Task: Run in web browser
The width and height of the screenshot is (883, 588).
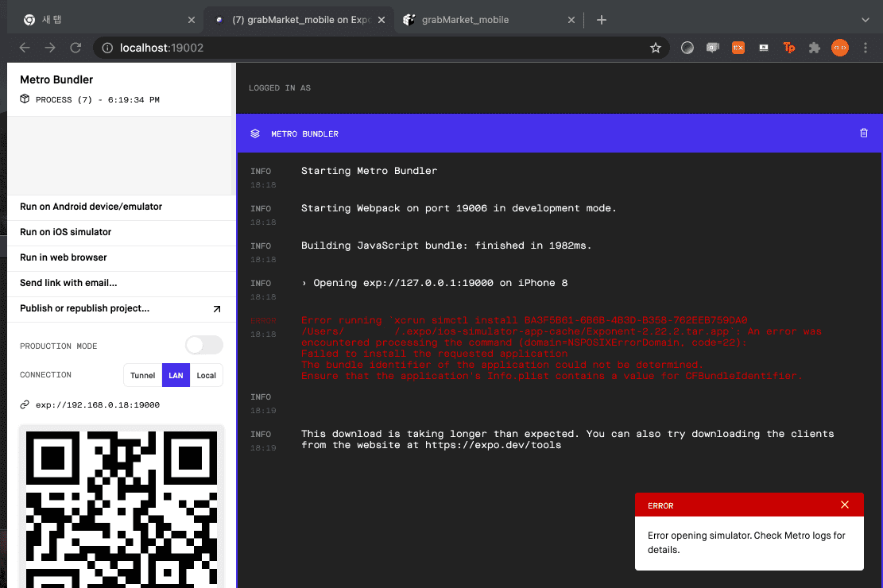Action: [122, 257]
